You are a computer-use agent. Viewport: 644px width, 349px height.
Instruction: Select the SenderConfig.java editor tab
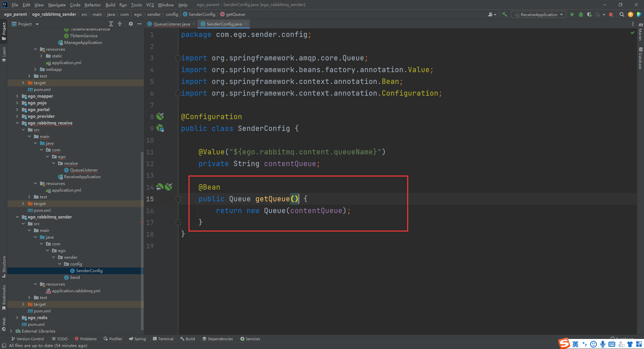pos(224,24)
